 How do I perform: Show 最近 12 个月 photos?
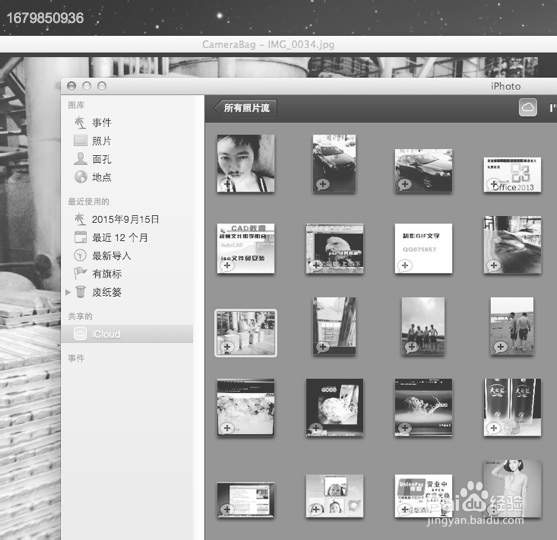120,238
